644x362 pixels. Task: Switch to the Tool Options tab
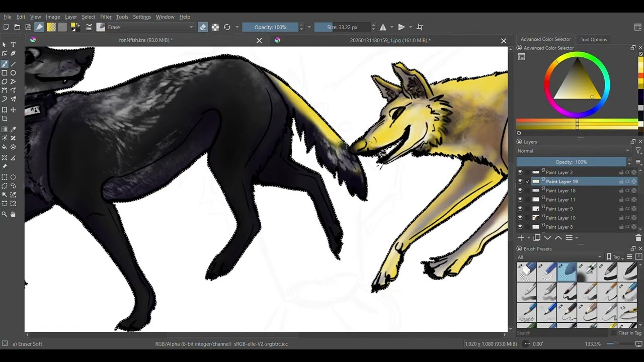(x=594, y=39)
